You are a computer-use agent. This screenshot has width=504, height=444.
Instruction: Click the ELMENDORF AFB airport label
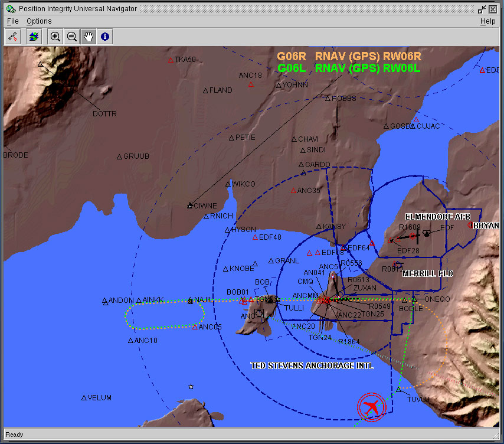(x=438, y=217)
